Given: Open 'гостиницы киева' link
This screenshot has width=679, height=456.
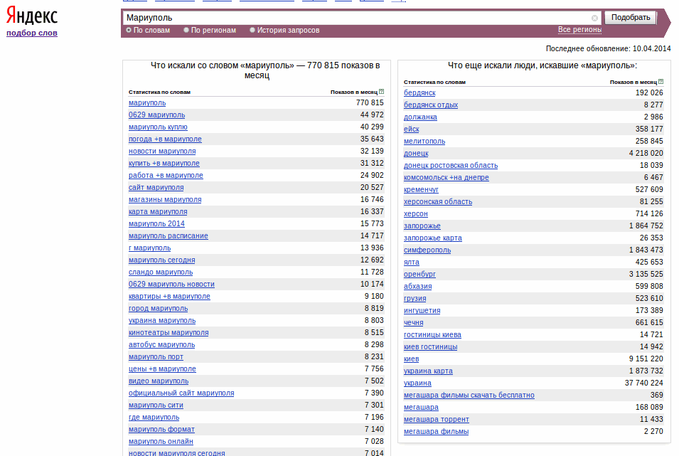Looking at the screenshot, I should coord(433,335).
